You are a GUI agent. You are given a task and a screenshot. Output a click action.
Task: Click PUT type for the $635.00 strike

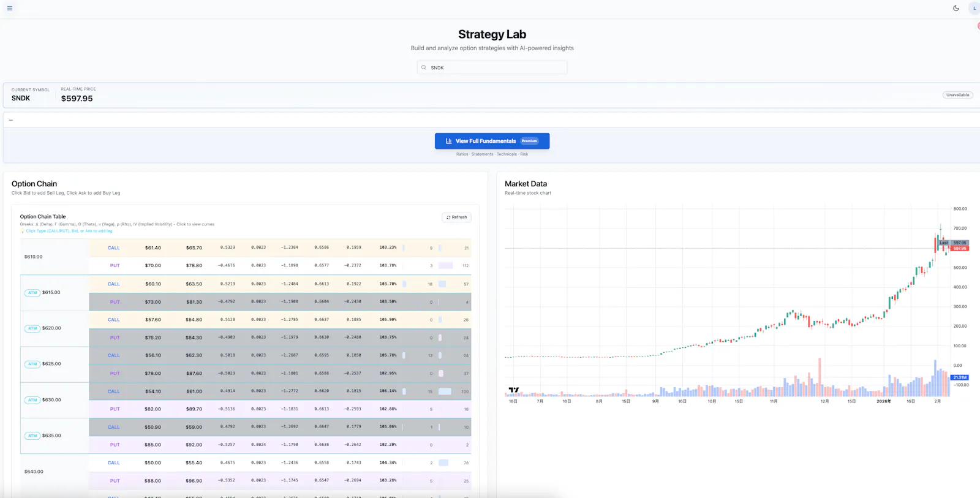tap(115, 445)
